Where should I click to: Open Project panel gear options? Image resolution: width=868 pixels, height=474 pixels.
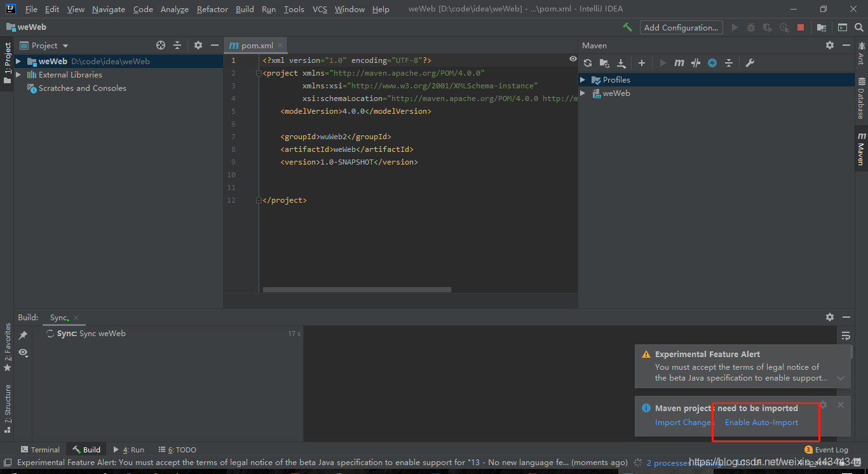[x=198, y=45]
